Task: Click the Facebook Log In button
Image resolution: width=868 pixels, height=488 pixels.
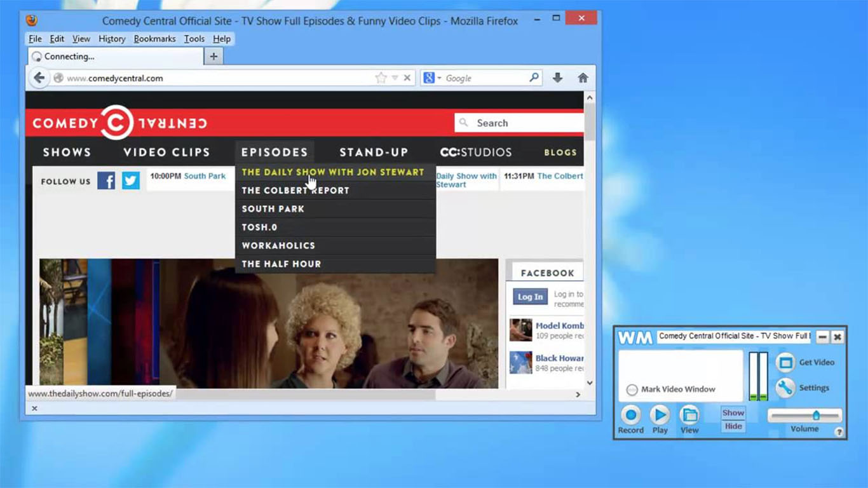Action: coord(530,297)
